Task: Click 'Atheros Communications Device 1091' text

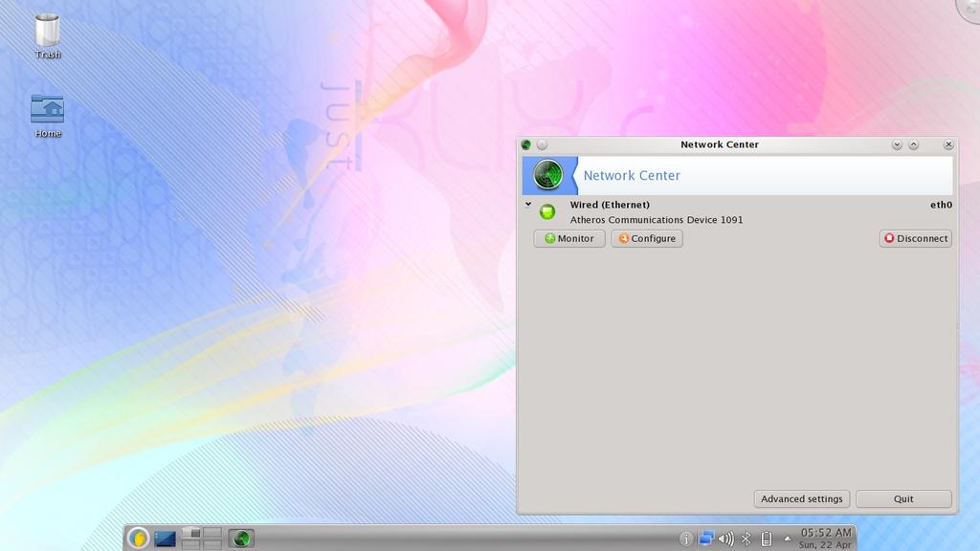Action: tap(657, 220)
